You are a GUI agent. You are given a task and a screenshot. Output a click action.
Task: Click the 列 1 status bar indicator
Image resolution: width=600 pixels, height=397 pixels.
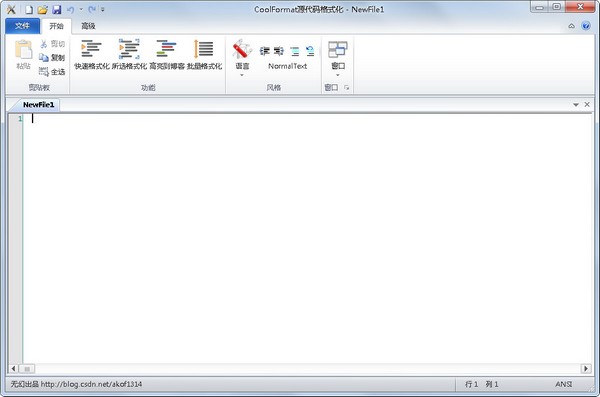pyautogui.click(x=492, y=384)
